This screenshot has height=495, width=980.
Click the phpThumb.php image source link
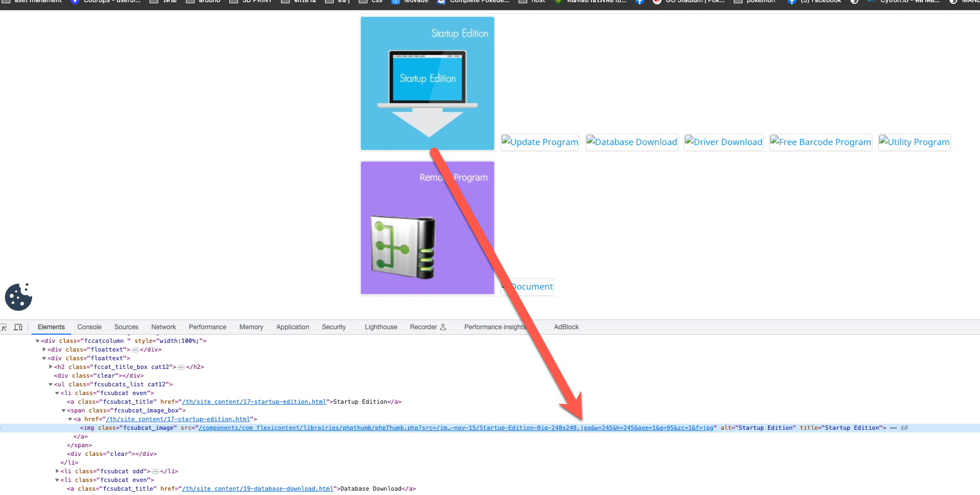[x=380, y=428]
